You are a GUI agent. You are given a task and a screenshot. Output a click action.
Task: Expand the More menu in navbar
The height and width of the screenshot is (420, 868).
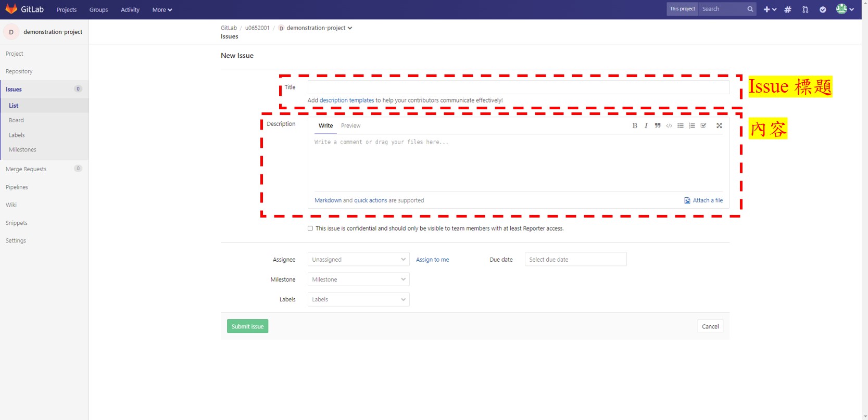[162, 9]
